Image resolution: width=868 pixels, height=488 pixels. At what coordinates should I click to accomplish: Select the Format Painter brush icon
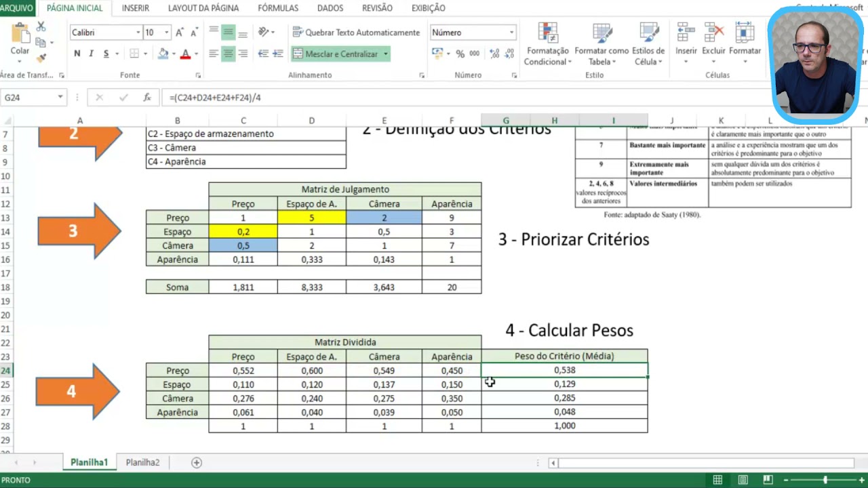pos(41,58)
